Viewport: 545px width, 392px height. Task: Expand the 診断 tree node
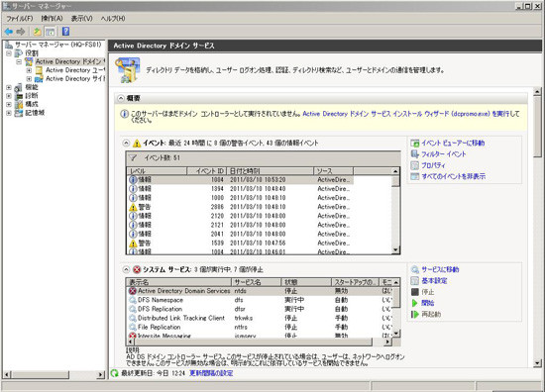pyautogui.click(x=9, y=96)
